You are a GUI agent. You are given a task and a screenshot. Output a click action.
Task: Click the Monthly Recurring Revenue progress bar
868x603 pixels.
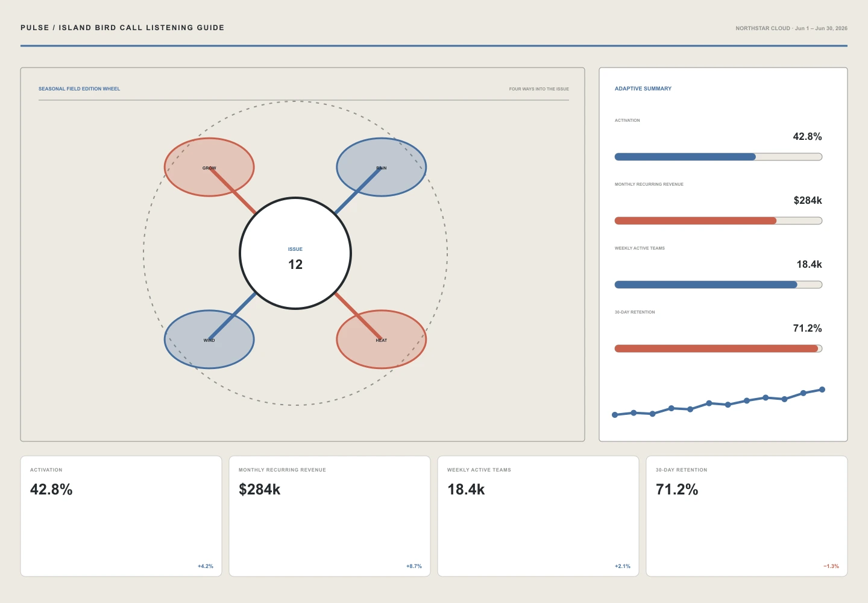(x=719, y=221)
